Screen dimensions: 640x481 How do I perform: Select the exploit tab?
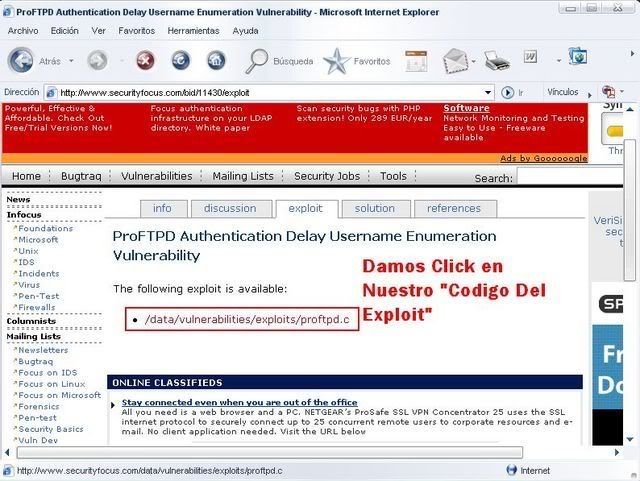307,209
